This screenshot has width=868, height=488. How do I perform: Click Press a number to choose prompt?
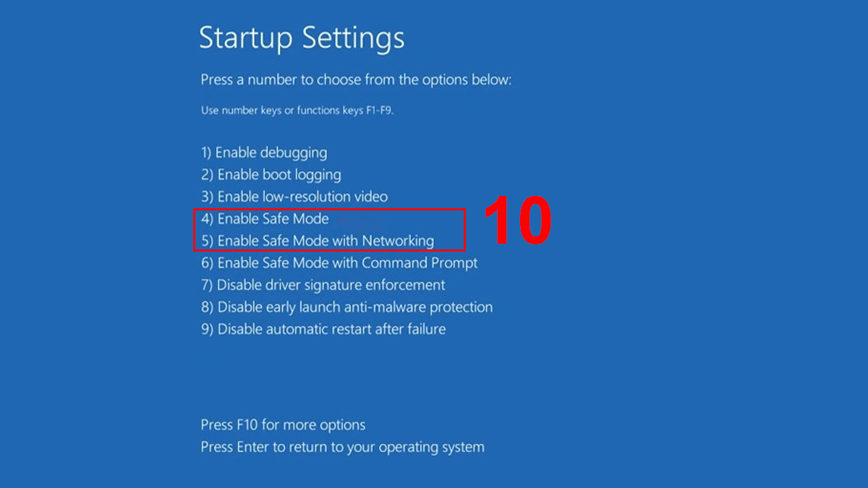(356, 80)
